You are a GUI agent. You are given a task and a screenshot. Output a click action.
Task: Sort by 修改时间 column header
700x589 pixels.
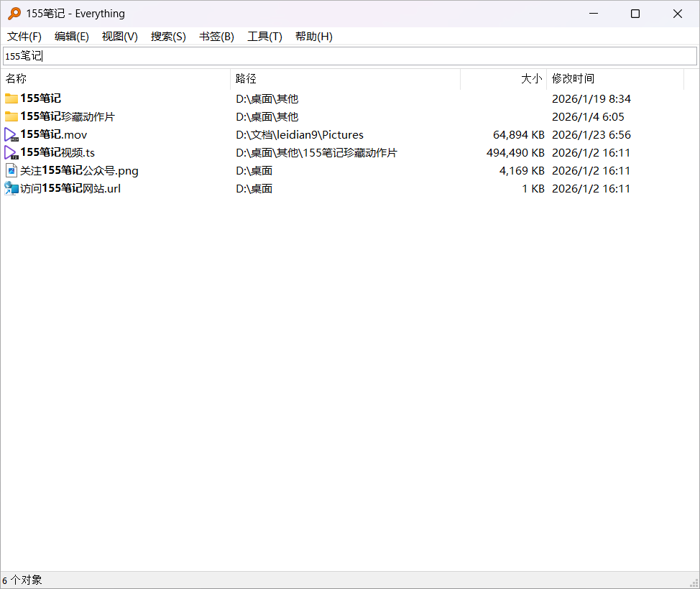(x=614, y=79)
